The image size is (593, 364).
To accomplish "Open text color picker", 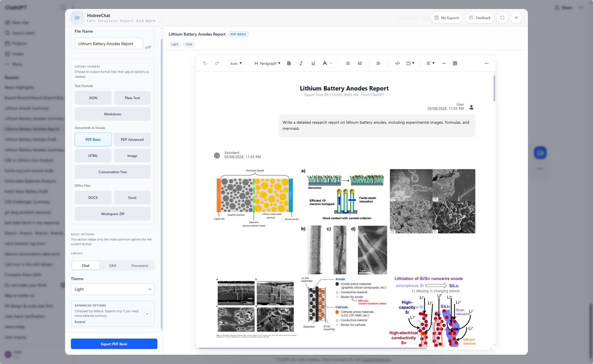I will pos(327,63).
